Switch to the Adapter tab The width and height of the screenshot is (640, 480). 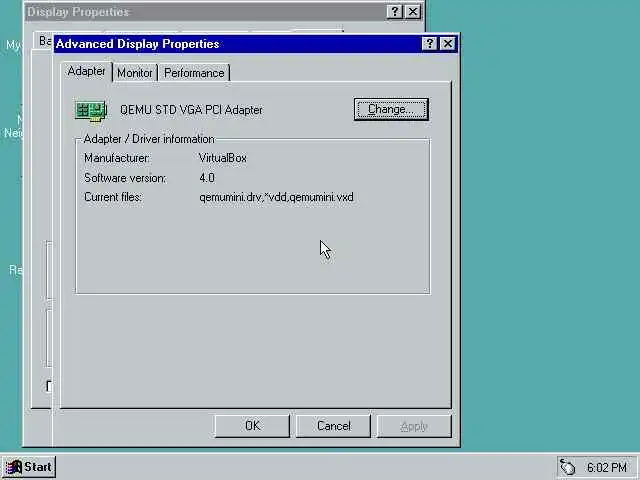[87, 71]
